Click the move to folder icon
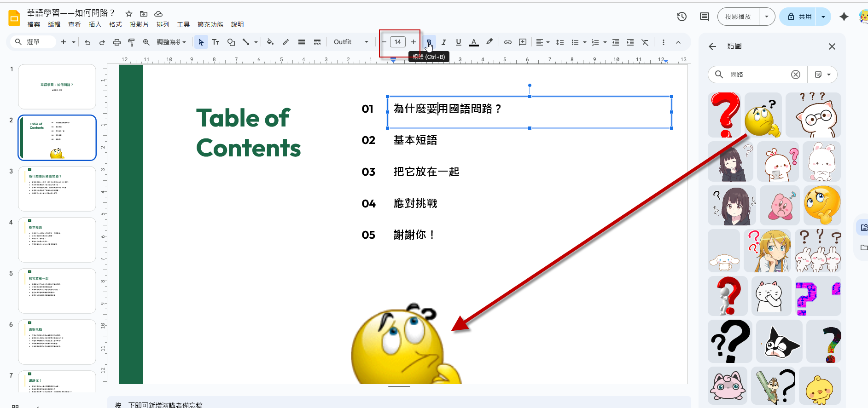This screenshot has height=408, width=868. 144,14
